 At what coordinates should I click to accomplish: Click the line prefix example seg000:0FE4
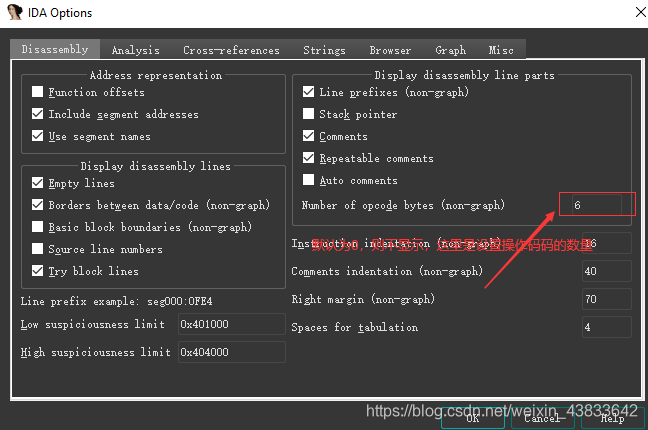coord(180,301)
